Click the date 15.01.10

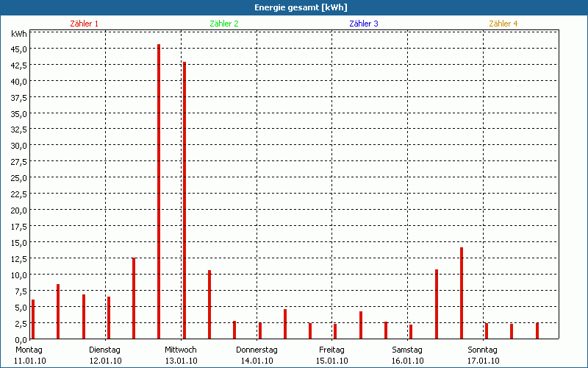tap(332, 361)
